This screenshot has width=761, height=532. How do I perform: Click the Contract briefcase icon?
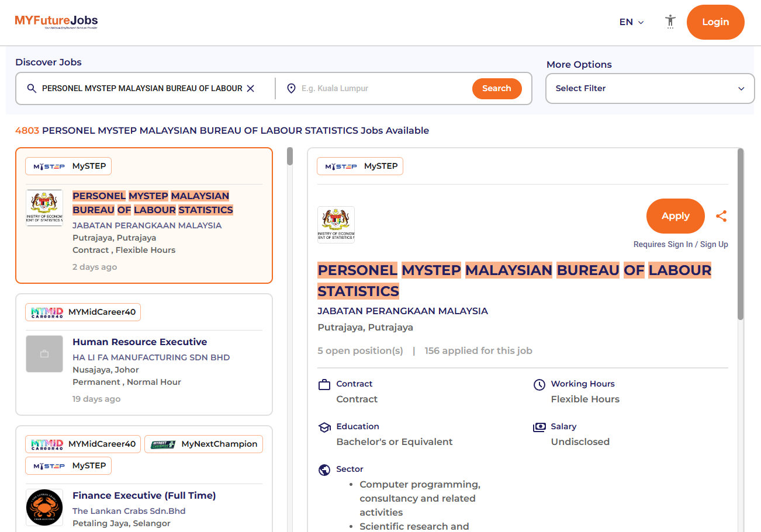(324, 384)
